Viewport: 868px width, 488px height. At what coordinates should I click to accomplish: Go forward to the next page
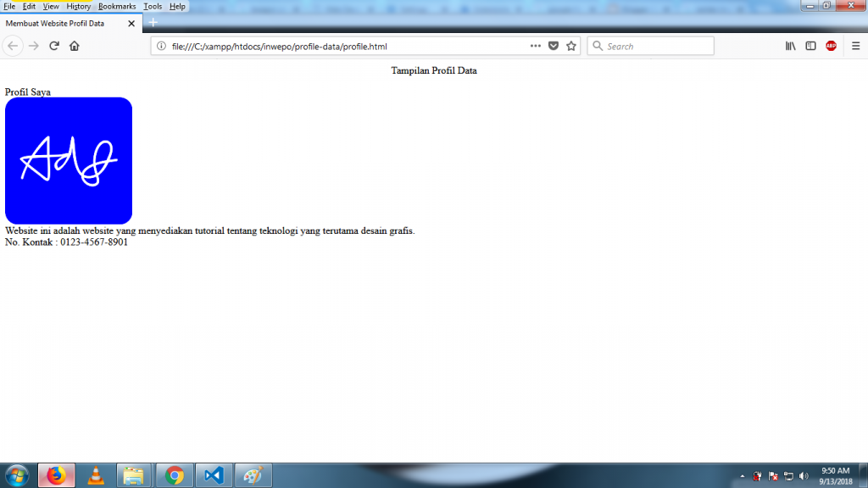34,46
